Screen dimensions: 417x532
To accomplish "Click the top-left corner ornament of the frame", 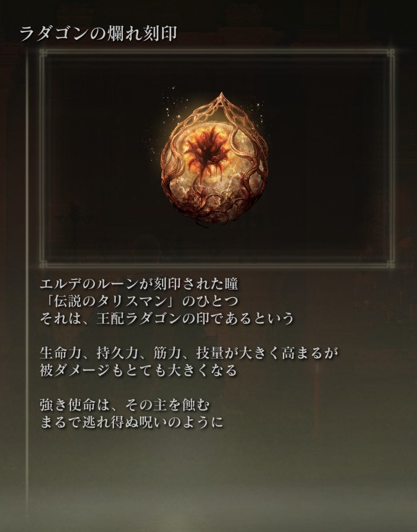I will click(43, 53).
